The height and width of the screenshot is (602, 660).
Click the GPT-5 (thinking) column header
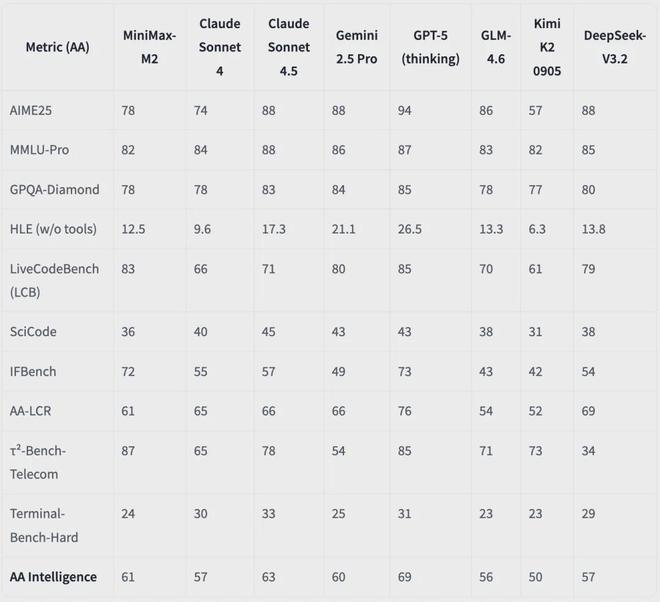430,48
